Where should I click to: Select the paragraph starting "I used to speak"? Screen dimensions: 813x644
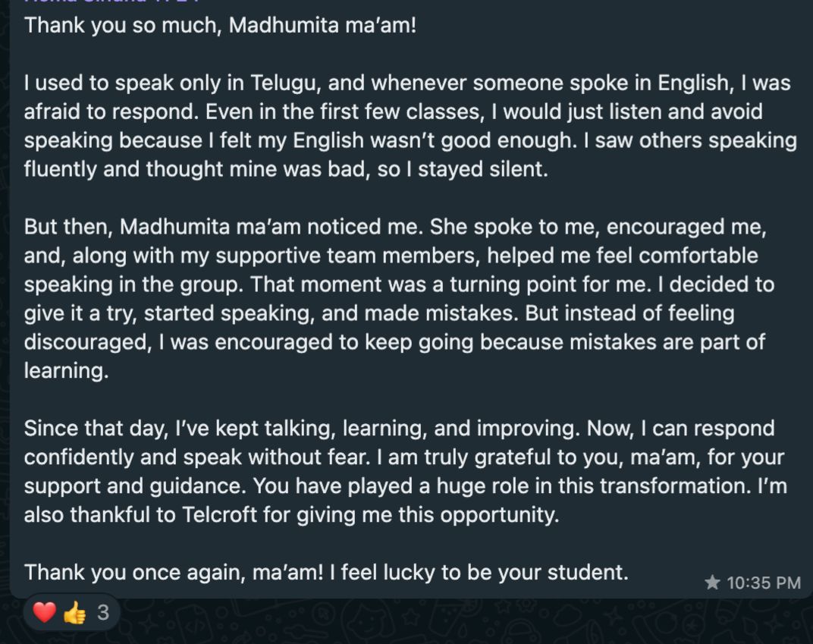(410, 126)
